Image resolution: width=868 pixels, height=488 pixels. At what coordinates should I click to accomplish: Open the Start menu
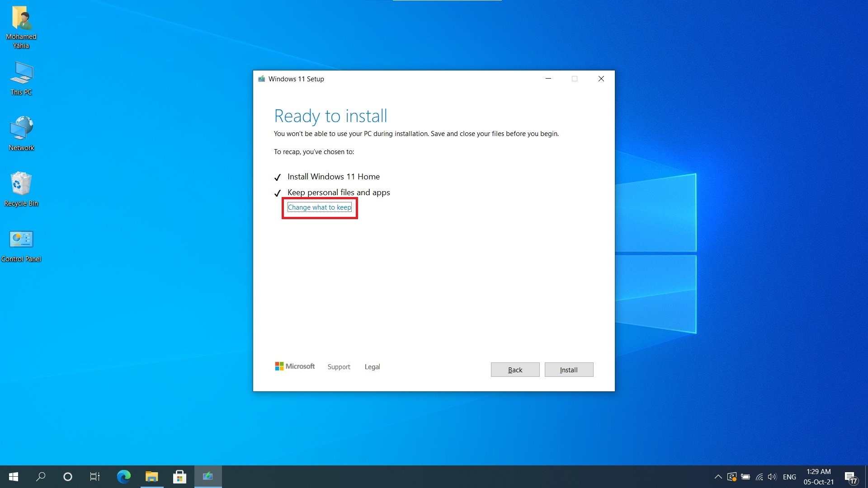coord(14,476)
